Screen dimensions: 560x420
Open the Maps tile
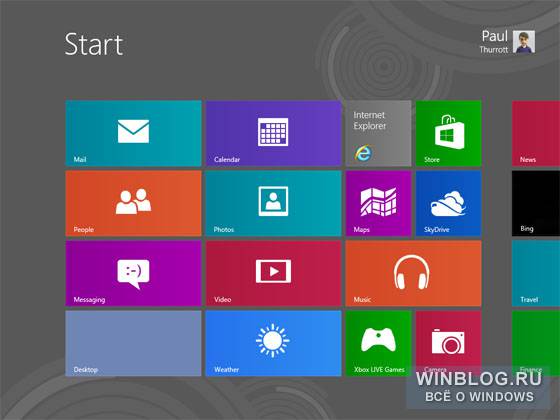coord(379,203)
